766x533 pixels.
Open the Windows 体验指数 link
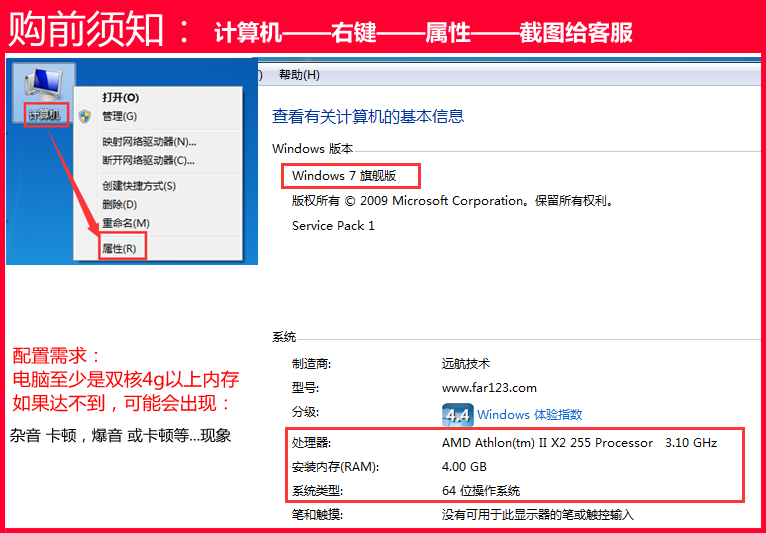(x=530, y=415)
